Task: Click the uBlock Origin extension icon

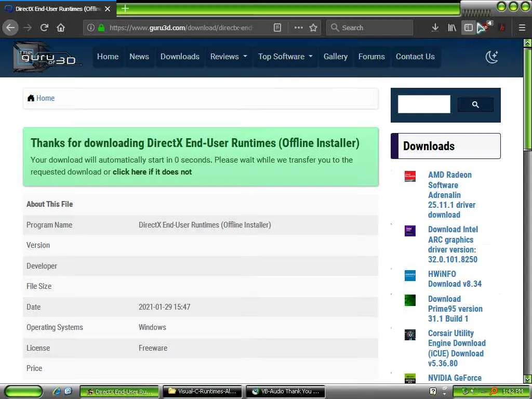Action: point(485,27)
